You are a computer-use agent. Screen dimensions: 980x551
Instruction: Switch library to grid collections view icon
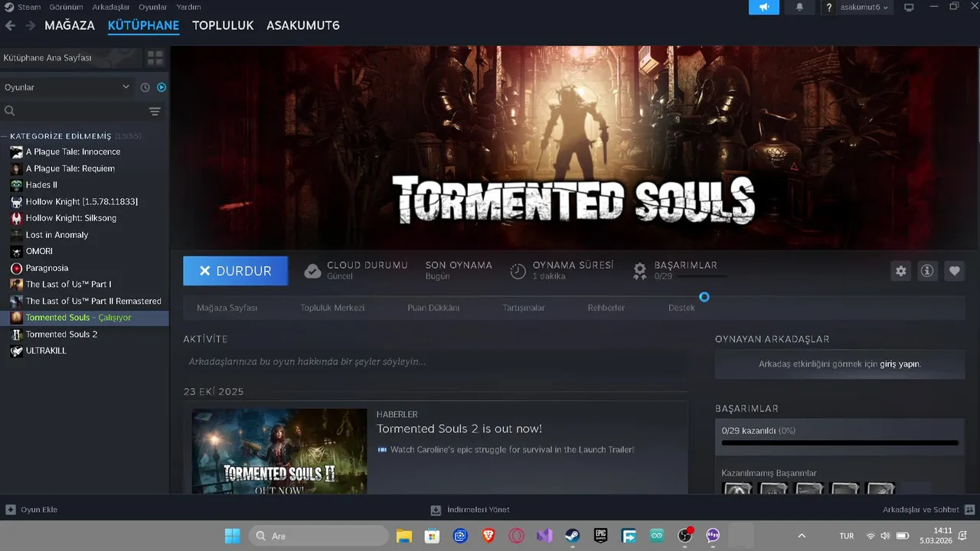point(155,58)
